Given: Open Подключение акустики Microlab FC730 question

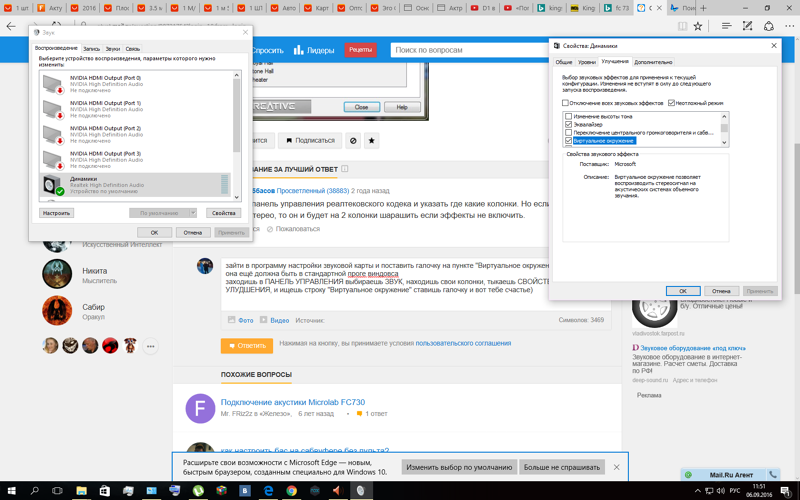Looking at the screenshot, I should point(293,402).
